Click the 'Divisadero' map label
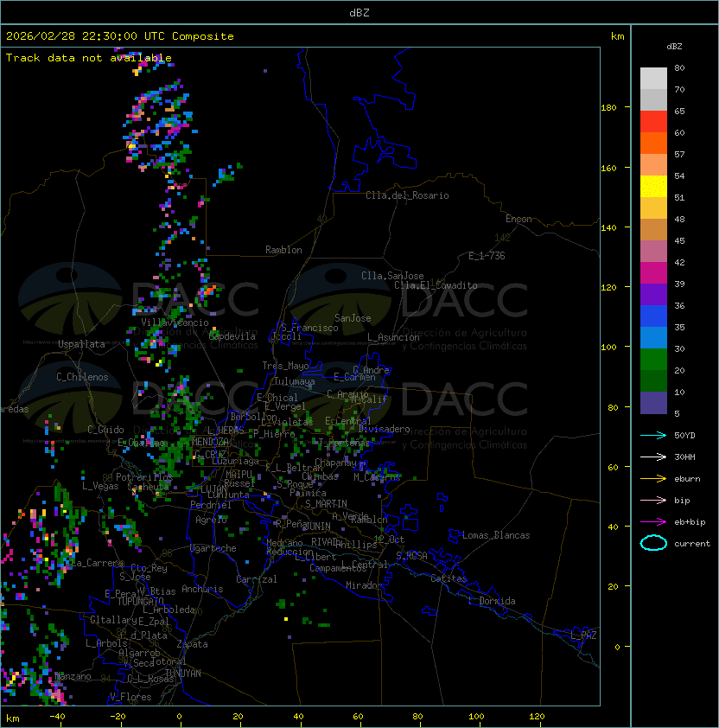Screen dimensions: 719x728 click(385, 429)
